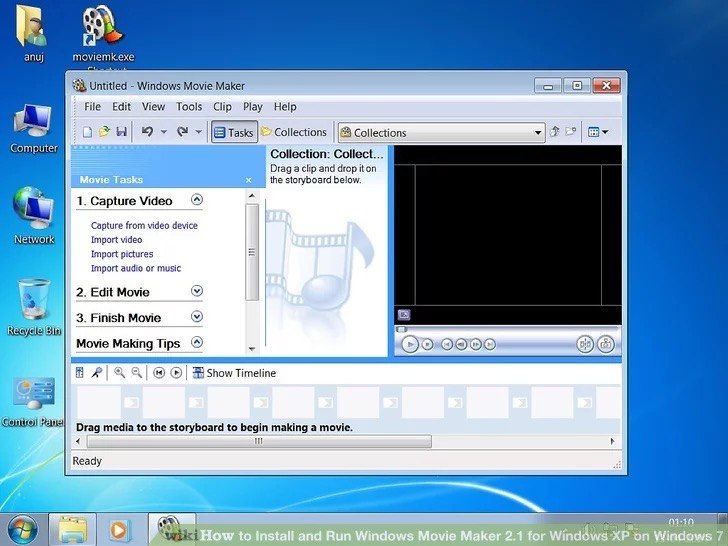Screen dimensions: 728x546
Task: Select the moviemk.exe desktop shortcut
Action: [103, 34]
